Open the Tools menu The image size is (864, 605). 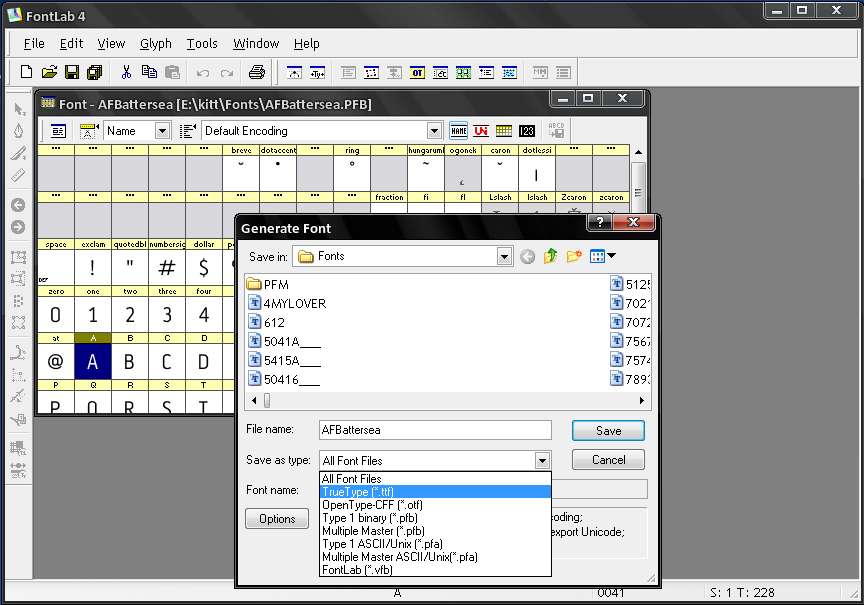point(202,43)
